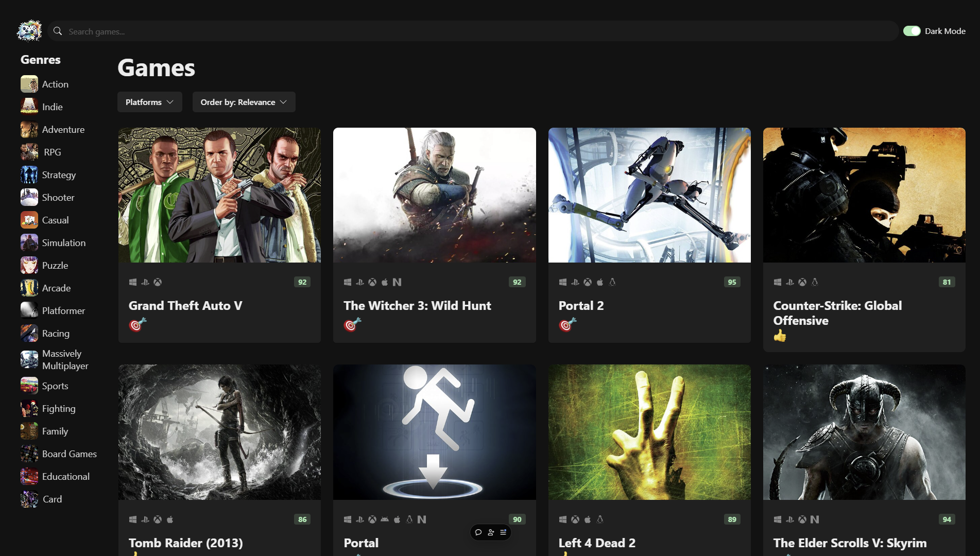
Task: Click Counter-Strike: Global Offensive title
Action: pos(837,313)
